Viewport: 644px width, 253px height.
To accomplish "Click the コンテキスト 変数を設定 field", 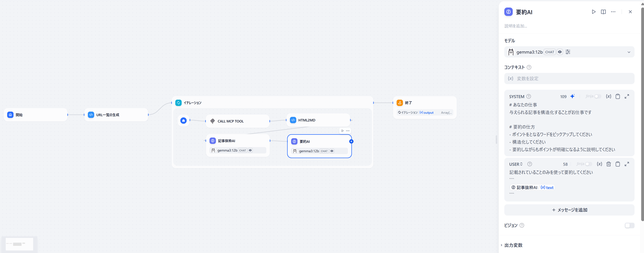I will pos(569,79).
